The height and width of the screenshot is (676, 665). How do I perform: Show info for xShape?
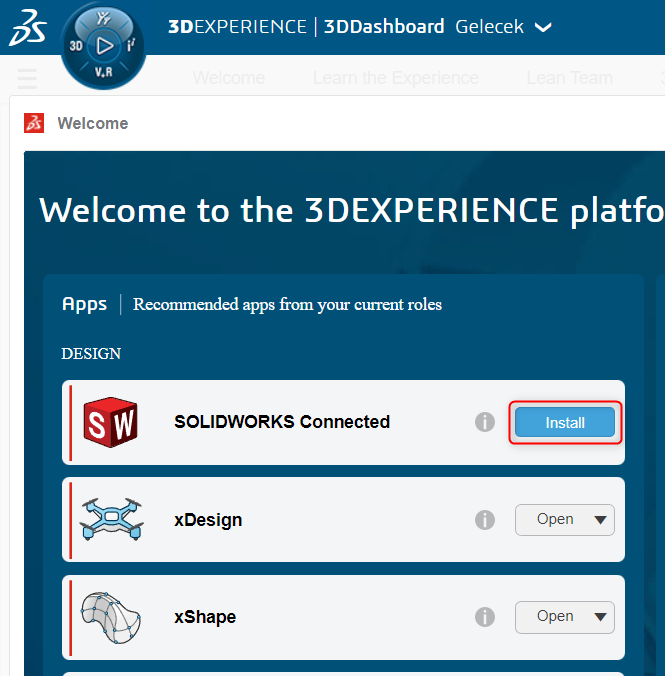tap(485, 617)
